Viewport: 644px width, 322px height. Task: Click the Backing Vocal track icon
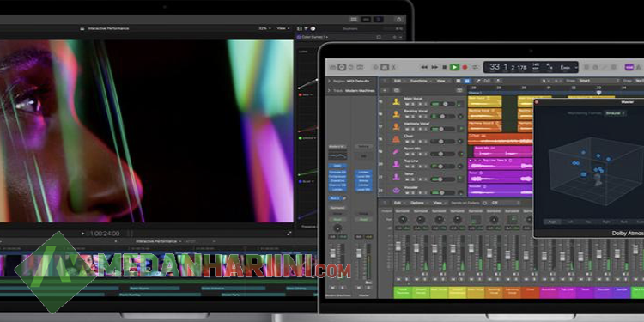click(396, 114)
